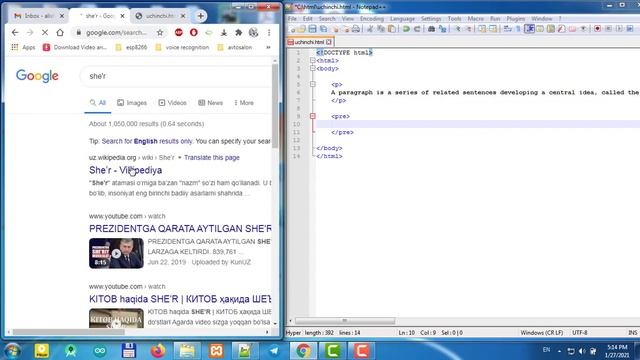Play the PREZIDENTGA video thumbnail

(x=116, y=253)
